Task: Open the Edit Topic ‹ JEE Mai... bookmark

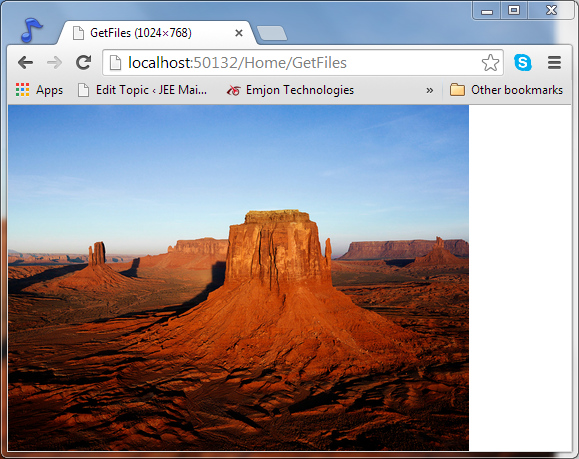Action: click(143, 90)
